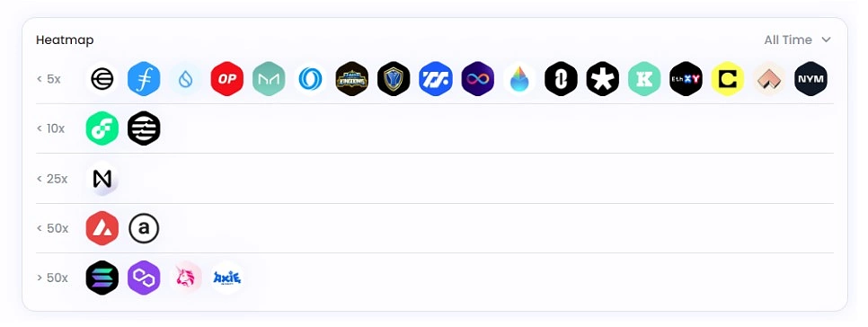Select the red Optimism OP icon
The width and height of the screenshot is (868, 327).
click(227, 78)
